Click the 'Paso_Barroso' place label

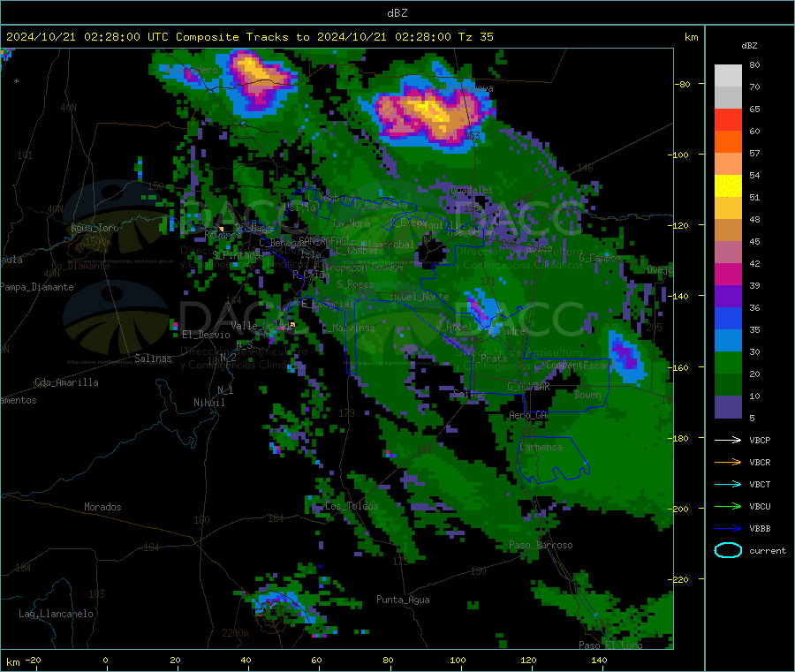(541, 545)
